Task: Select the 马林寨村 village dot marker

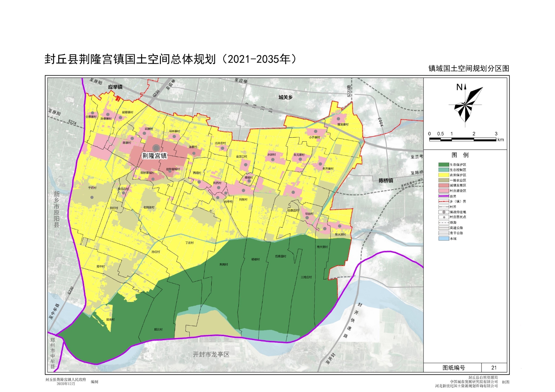Action: (174, 136)
